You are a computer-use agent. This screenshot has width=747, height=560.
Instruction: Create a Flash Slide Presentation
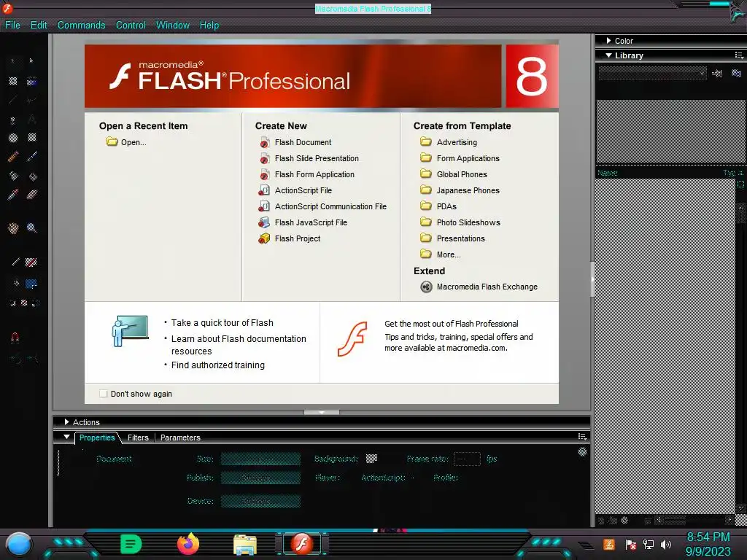coord(317,158)
